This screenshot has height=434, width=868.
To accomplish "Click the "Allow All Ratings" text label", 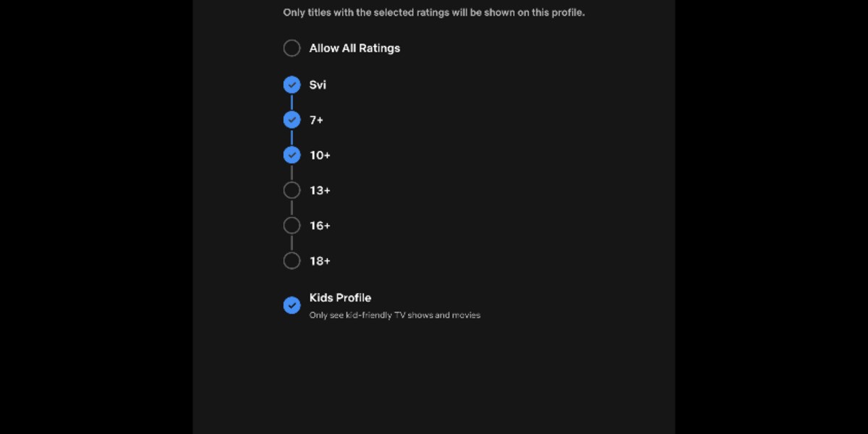I will click(x=354, y=48).
